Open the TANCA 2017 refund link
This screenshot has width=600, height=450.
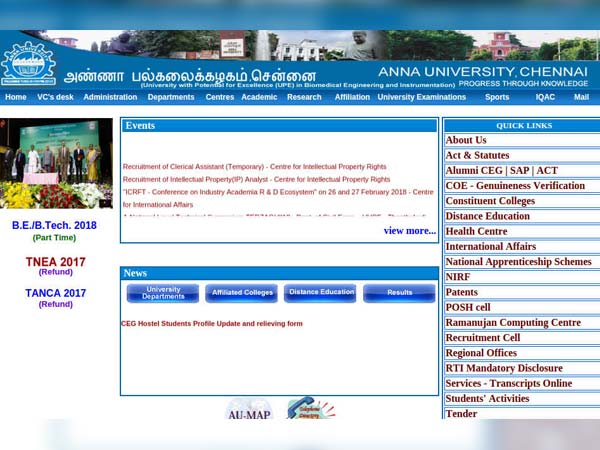click(55, 298)
